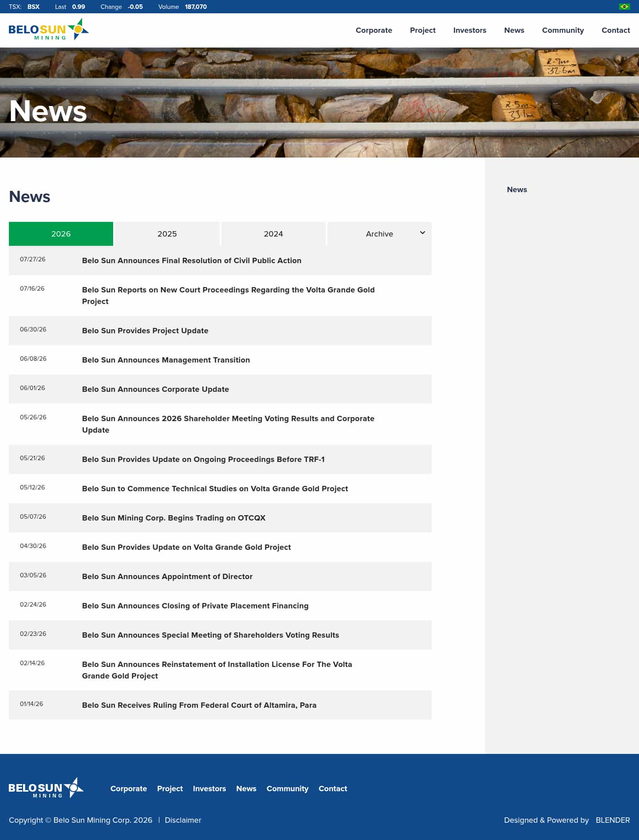Click the date 03/05/26

(33, 575)
